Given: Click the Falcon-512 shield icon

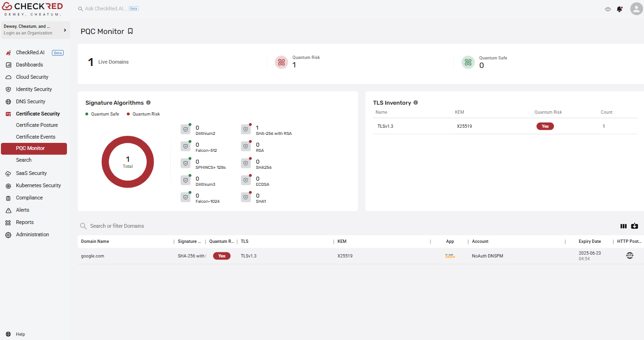Looking at the screenshot, I should (x=186, y=146).
